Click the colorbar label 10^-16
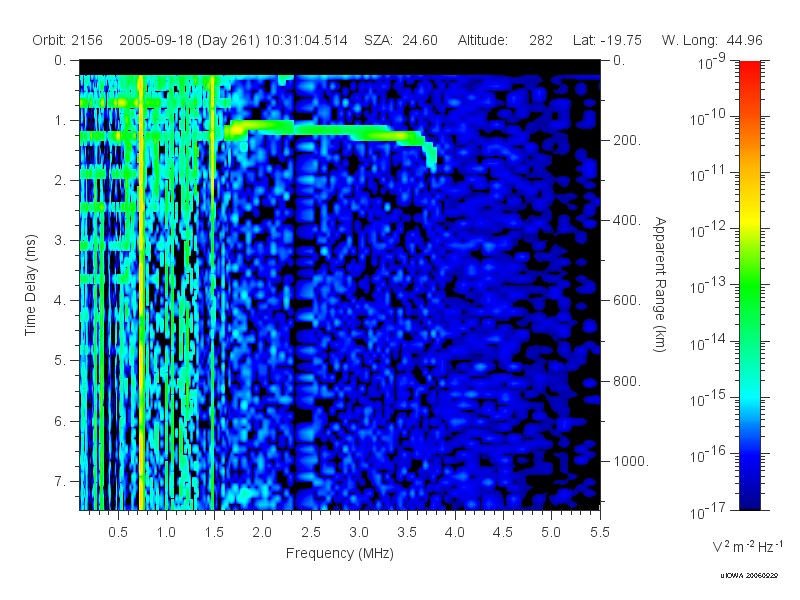Image resolution: width=800 pixels, height=600 pixels. click(x=708, y=455)
